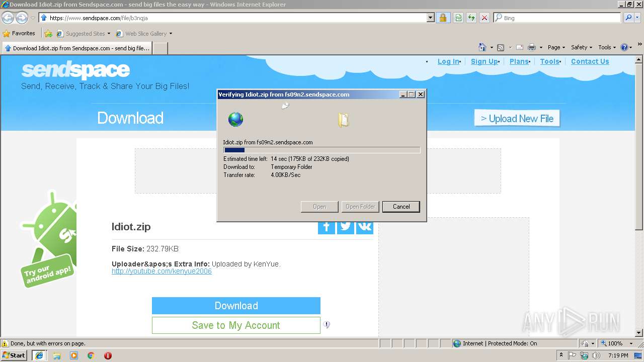Expand the command bar overflow chevron
Viewport: 644px width, 362px height.
coord(640,45)
